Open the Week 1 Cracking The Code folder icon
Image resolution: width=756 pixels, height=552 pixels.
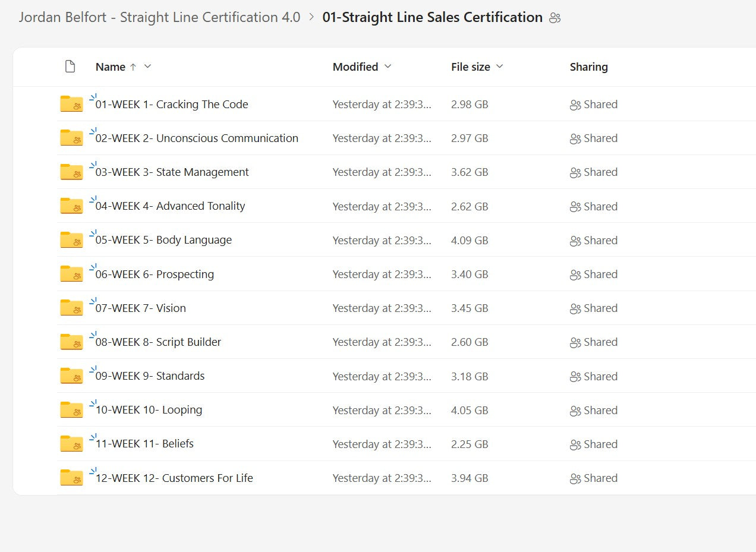pyautogui.click(x=71, y=105)
